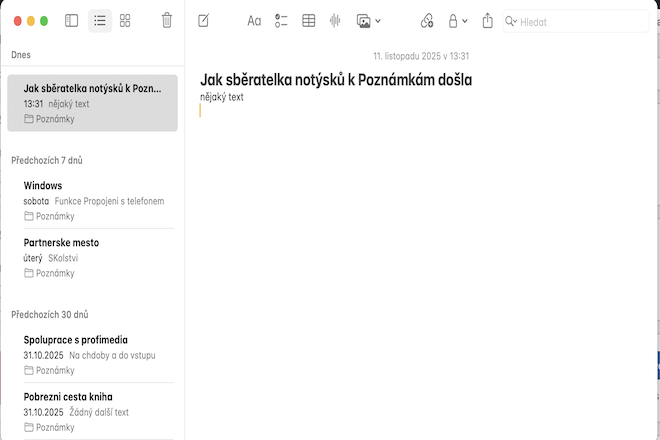Click the preview text 'SKolstvi'

(63, 258)
